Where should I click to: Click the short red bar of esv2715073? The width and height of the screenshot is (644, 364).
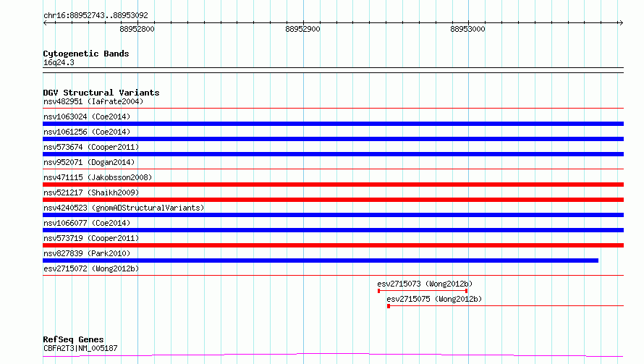click(x=423, y=291)
